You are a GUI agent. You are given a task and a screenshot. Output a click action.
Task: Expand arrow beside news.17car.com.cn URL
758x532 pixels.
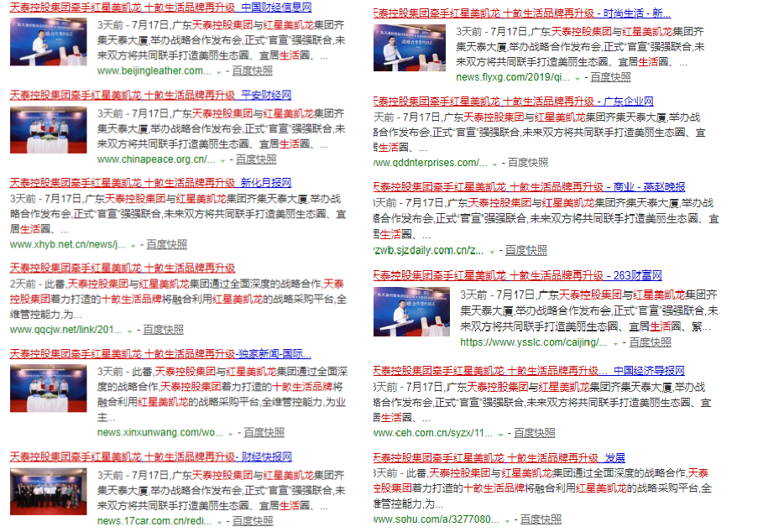[x=219, y=522]
